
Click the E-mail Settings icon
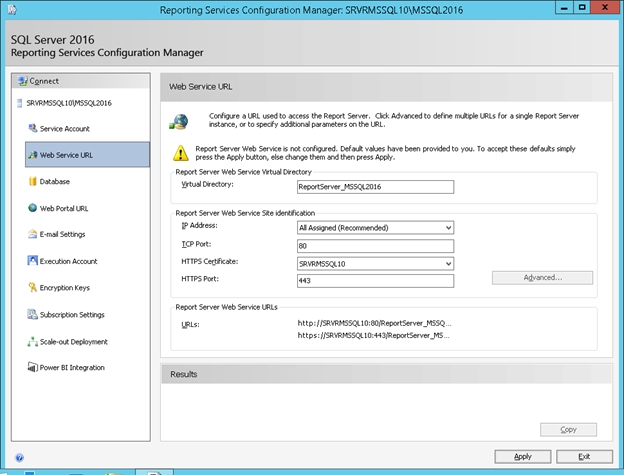coord(32,235)
